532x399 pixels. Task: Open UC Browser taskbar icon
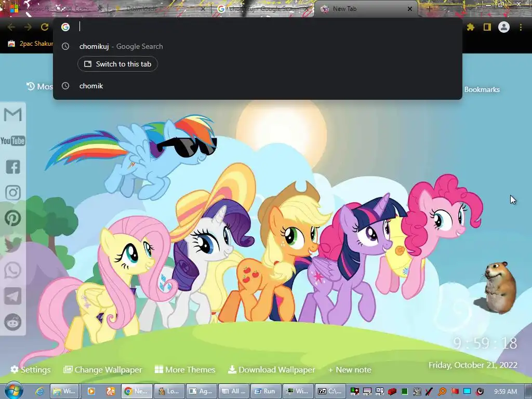pos(111,391)
